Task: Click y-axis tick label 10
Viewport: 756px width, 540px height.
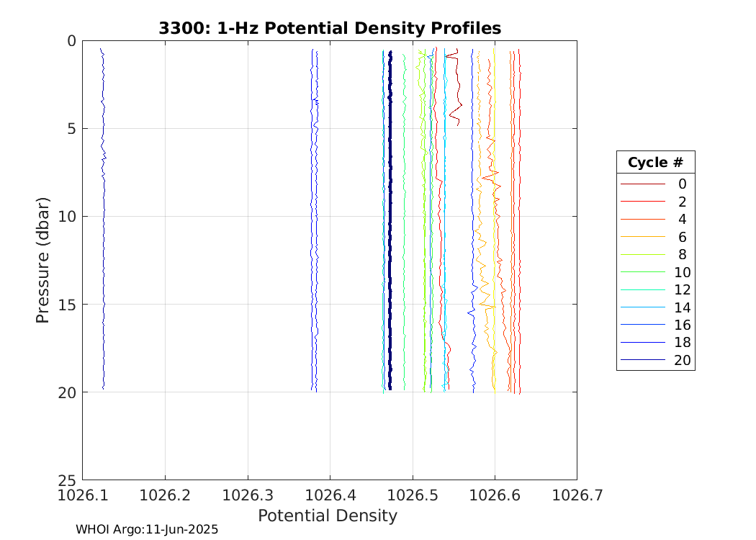Action: 67,217
